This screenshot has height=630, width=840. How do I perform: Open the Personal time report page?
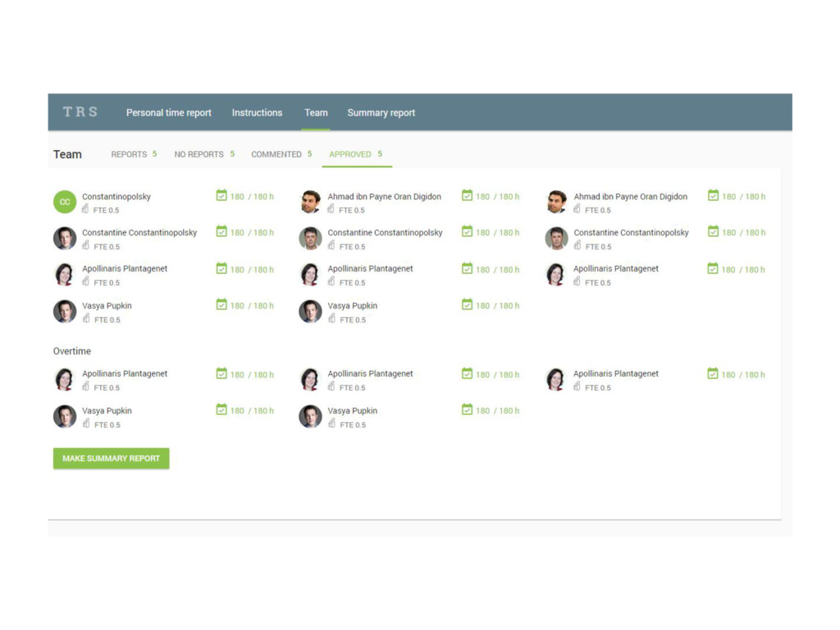coord(169,112)
